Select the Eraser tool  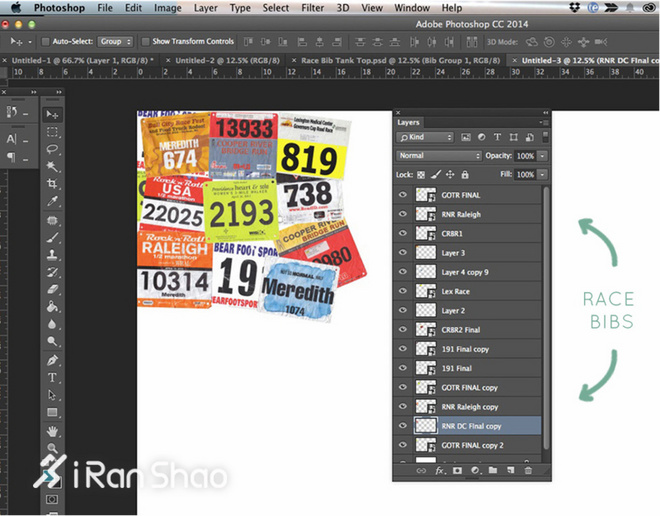[53, 289]
